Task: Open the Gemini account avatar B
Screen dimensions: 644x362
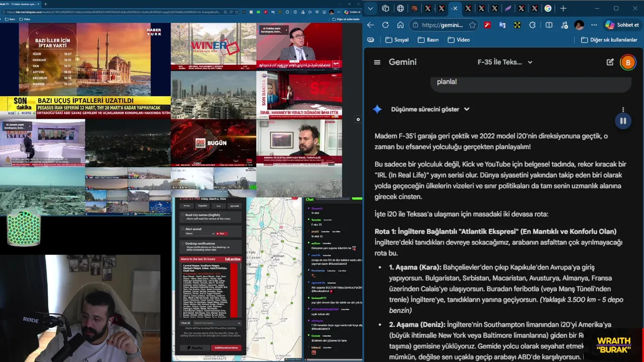Action: point(628,63)
